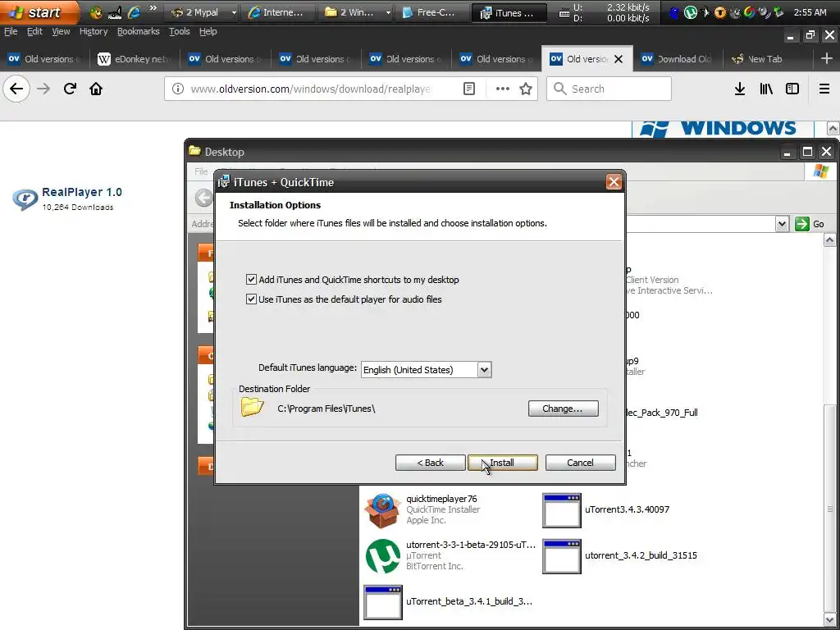Viewport: 840px width, 630px height.
Task: Open the browser downloads arrow icon
Action: [x=740, y=89]
